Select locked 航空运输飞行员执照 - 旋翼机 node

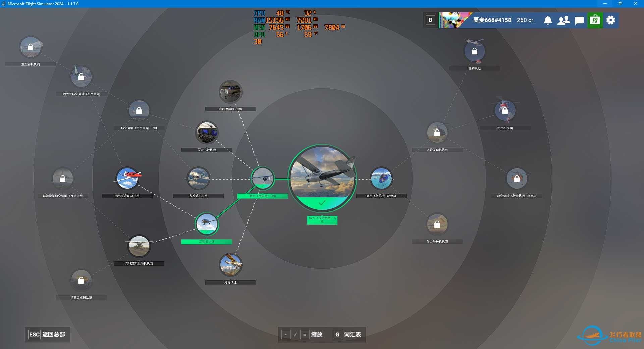517,179
